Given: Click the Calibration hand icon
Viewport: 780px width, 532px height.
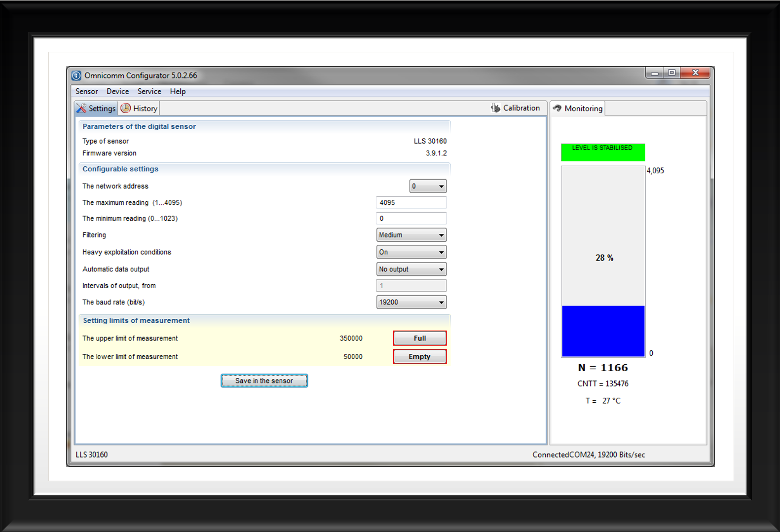Looking at the screenshot, I should tap(495, 108).
